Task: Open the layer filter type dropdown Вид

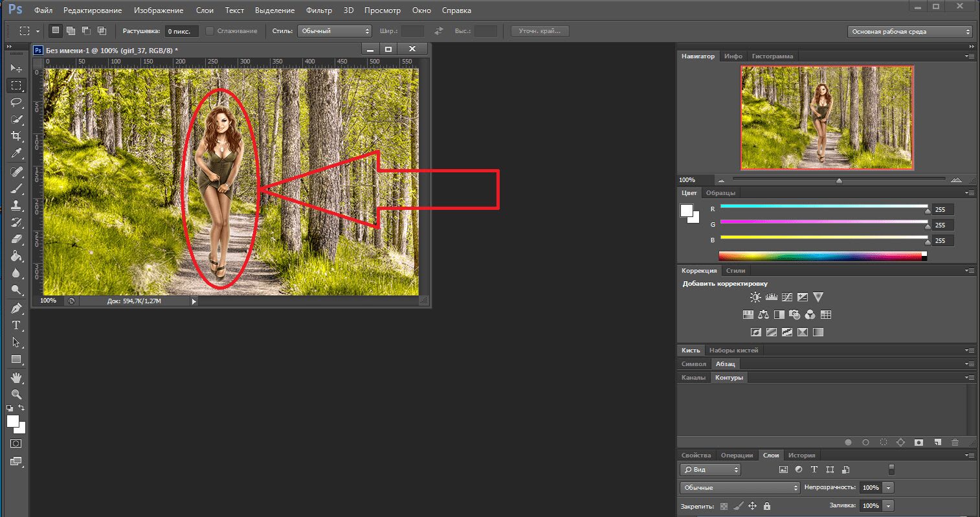Action: [x=710, y=470]
